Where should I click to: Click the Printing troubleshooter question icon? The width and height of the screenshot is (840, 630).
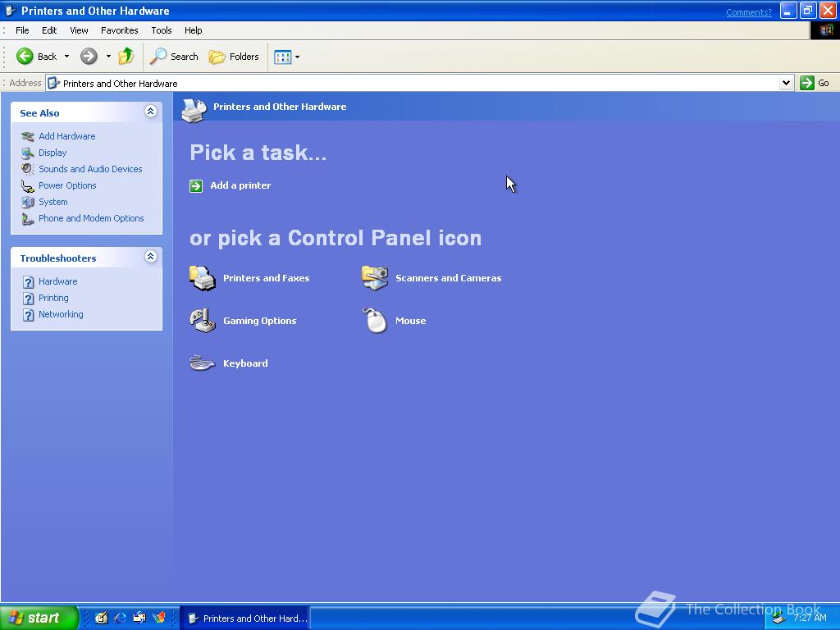tap(29, 299)
